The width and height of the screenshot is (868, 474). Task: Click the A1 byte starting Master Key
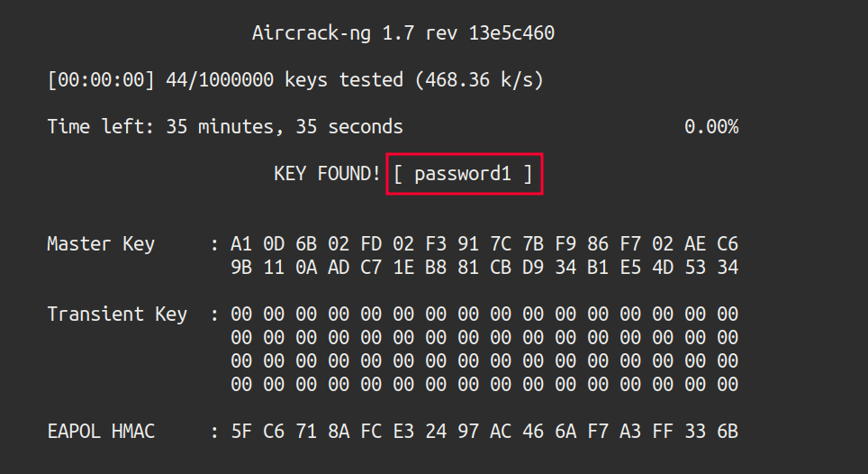pyautogui.click(x=241, y=244)
